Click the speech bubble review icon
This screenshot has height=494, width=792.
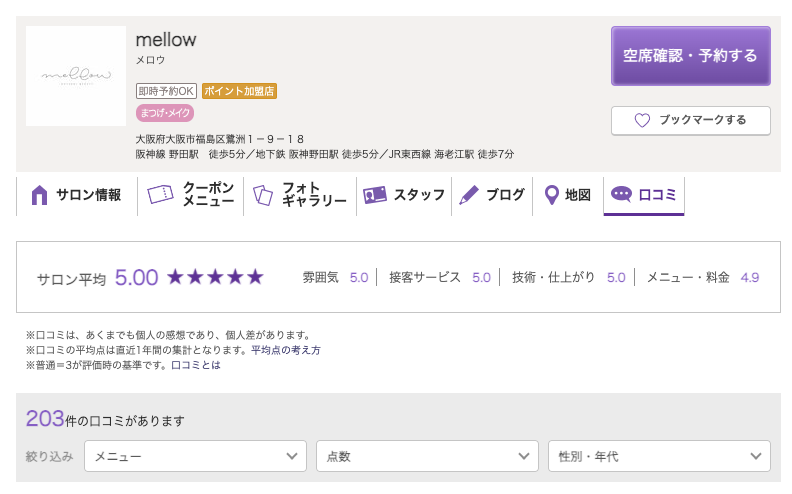(621, 194)
